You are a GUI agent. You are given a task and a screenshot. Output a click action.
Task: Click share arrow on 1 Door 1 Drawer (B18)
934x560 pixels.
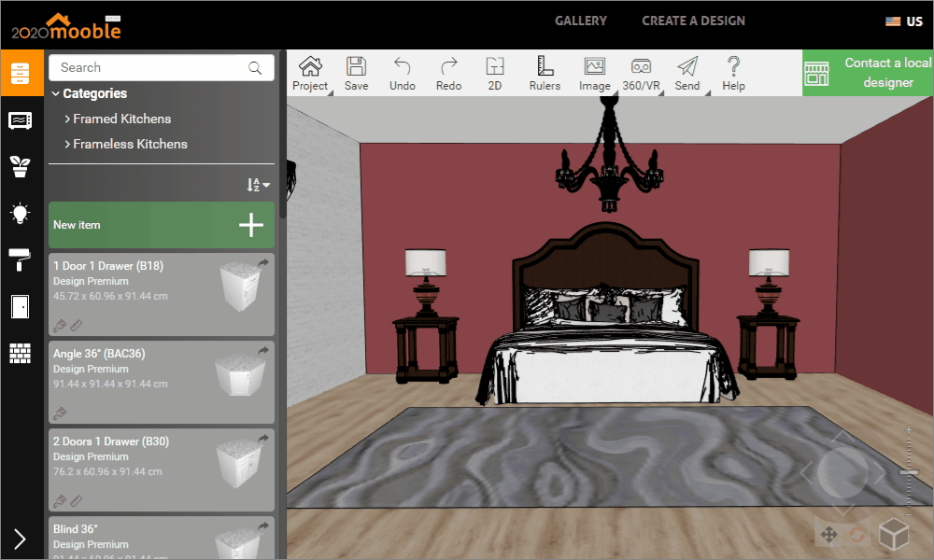point(263,262)
